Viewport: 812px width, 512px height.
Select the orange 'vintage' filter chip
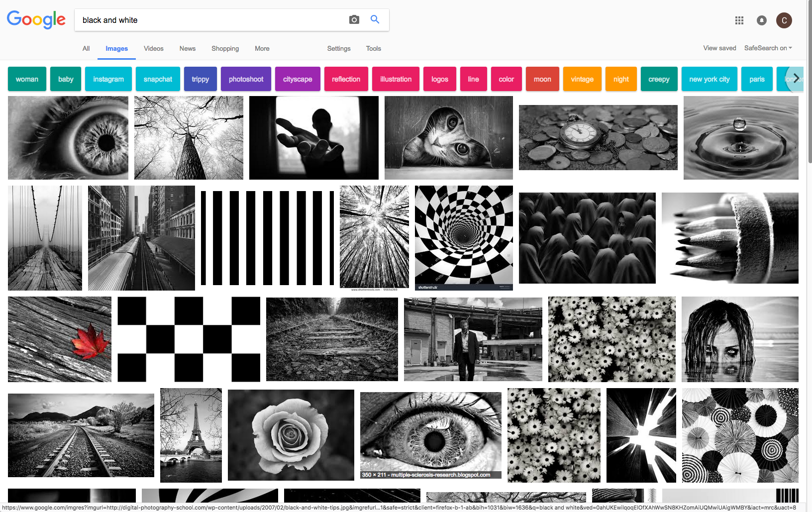pos(582,79)
